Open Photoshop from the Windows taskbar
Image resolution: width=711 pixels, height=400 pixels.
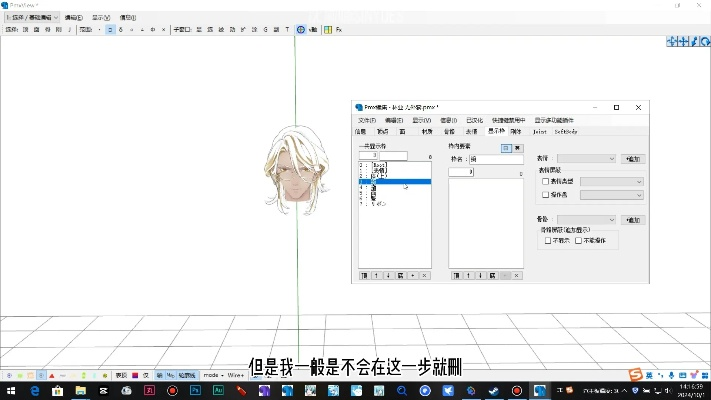[x=195, y=390]
